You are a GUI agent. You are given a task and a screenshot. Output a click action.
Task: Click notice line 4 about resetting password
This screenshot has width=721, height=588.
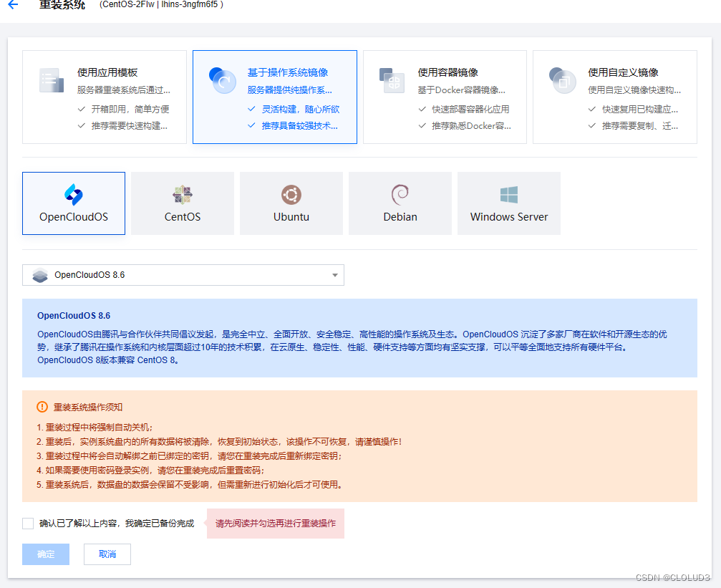click(x=150, y=471)
